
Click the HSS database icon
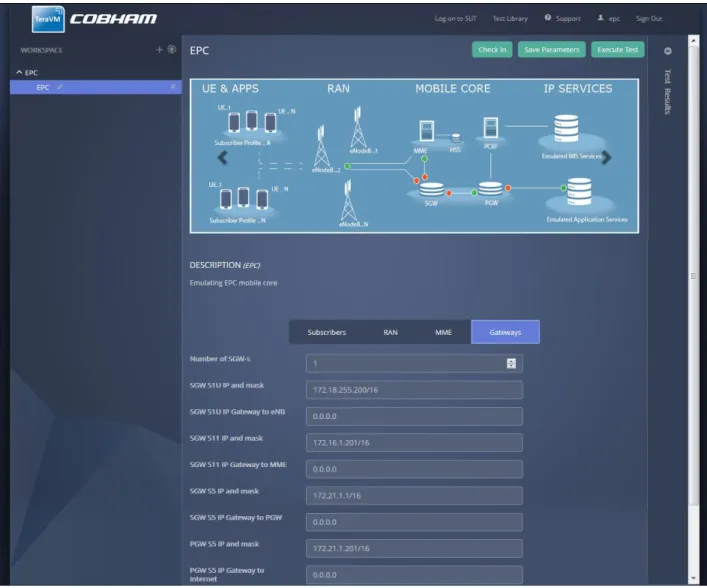point(455,138)
